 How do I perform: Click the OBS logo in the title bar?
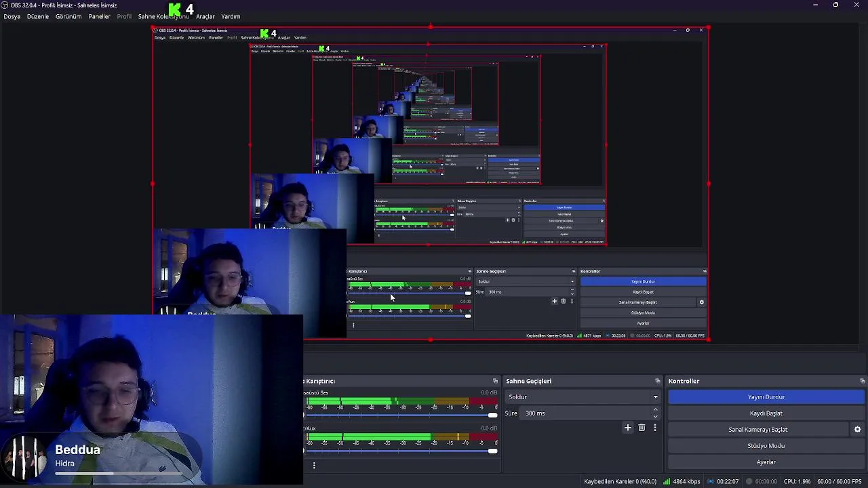pyautogui.click(x=5, y=5)
